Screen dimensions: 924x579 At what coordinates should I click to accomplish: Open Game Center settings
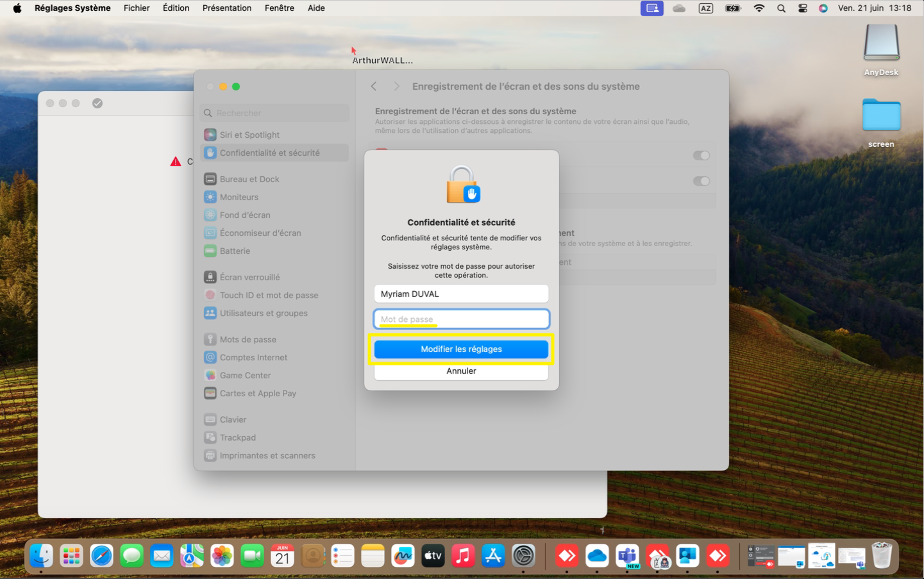pyautogui.click(x=275, y=375)
